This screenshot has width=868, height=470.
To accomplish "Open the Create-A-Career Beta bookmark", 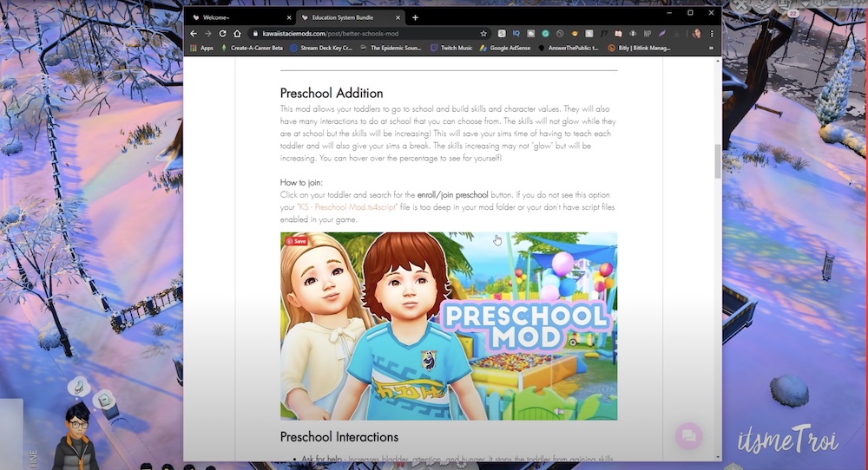I will (x=252, y=48).
